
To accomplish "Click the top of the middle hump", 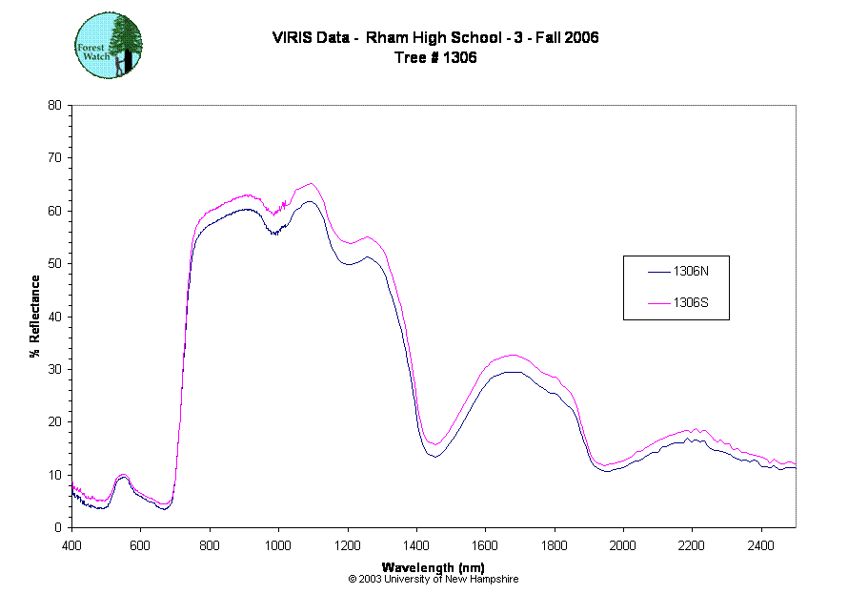I will click(x=514, y=356).
